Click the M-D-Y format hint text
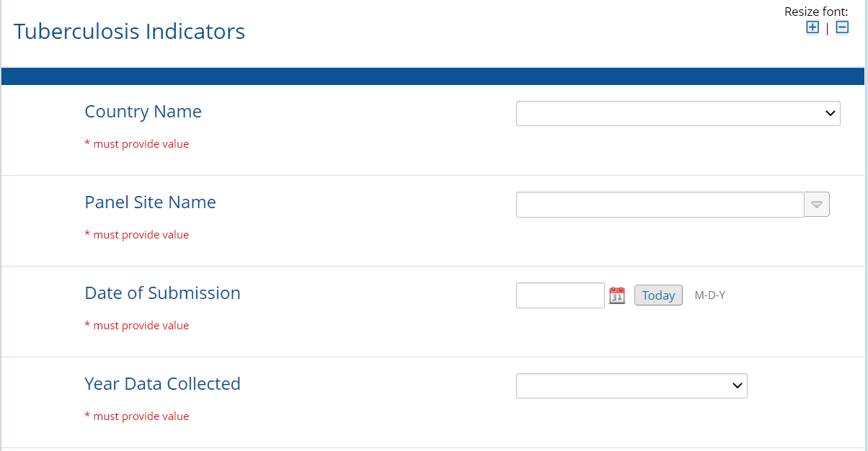 (x=709, y=295)
